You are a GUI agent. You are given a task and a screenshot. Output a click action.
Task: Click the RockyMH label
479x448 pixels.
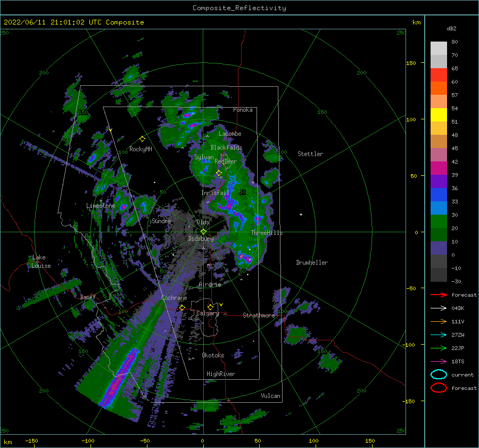[x=141, y=149]
